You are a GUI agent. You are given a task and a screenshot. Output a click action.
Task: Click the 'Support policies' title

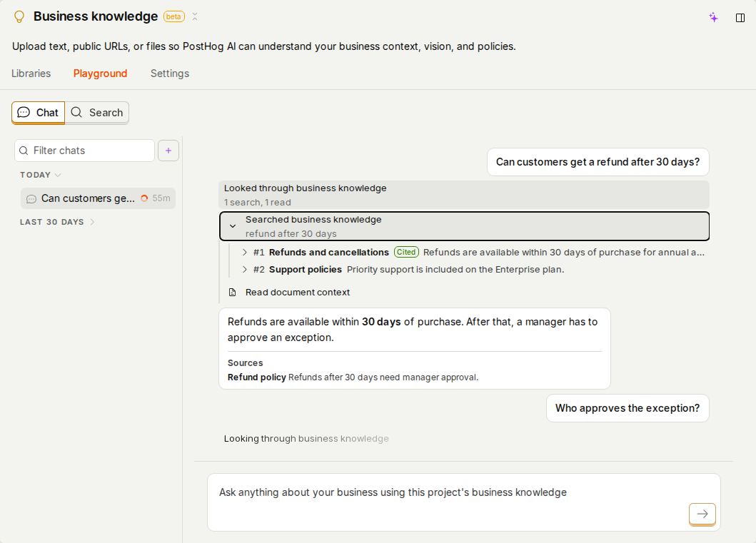click(x=306, y=270)
